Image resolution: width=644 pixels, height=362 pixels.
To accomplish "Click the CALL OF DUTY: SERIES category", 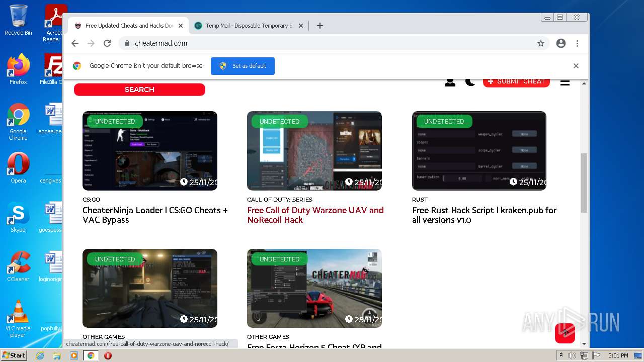I will (x=280, y=200).
